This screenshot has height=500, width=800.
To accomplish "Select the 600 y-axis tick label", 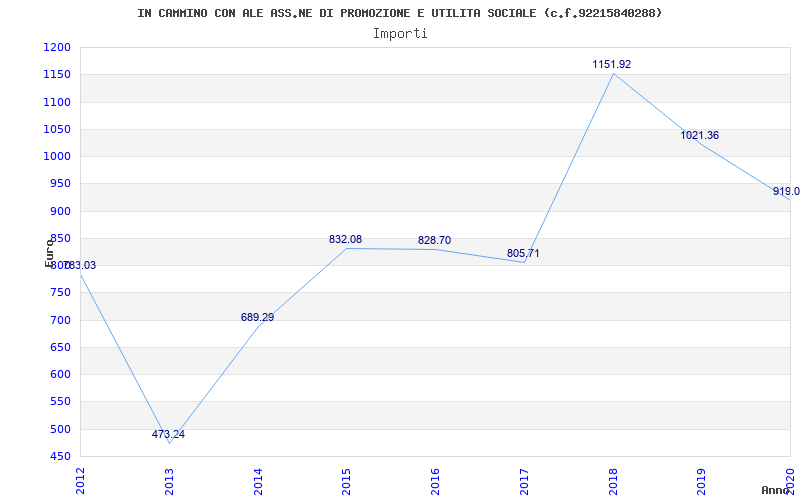I will tap(60, 374).
